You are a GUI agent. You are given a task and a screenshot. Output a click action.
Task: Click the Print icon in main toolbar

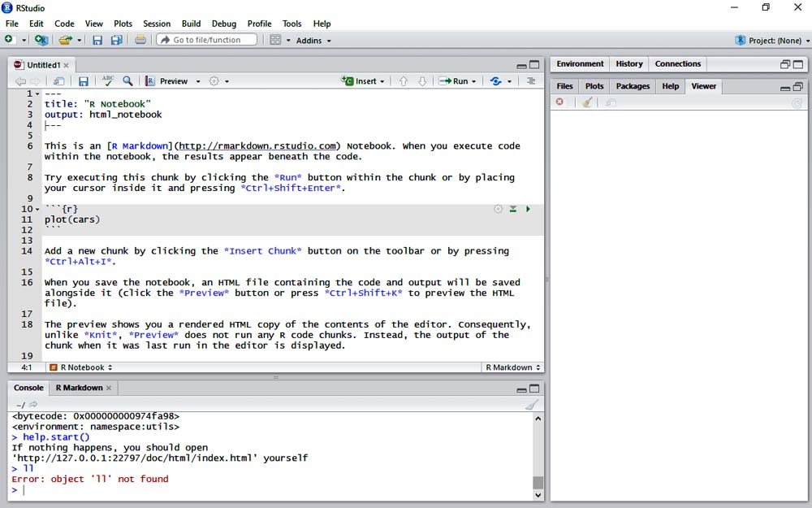point(140,39)
